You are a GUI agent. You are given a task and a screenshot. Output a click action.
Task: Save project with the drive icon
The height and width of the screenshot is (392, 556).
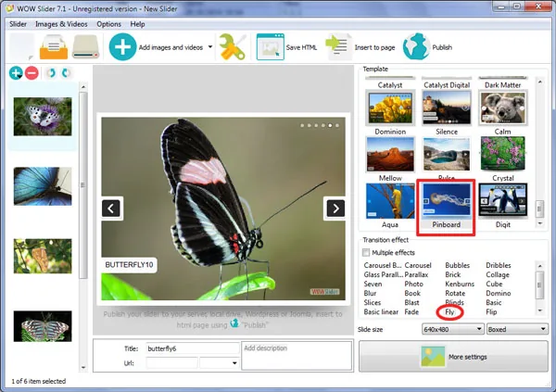click(85, 47)
